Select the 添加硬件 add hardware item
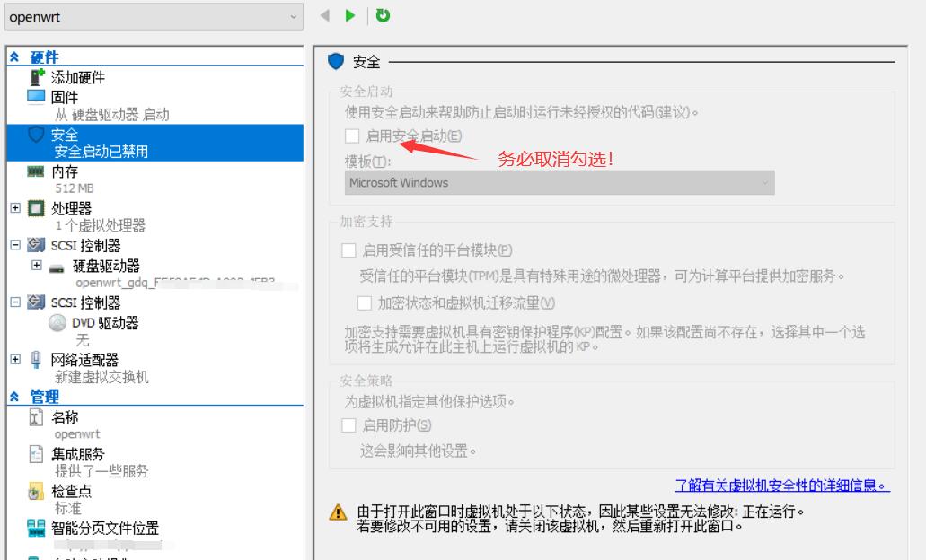 [77, 77]
